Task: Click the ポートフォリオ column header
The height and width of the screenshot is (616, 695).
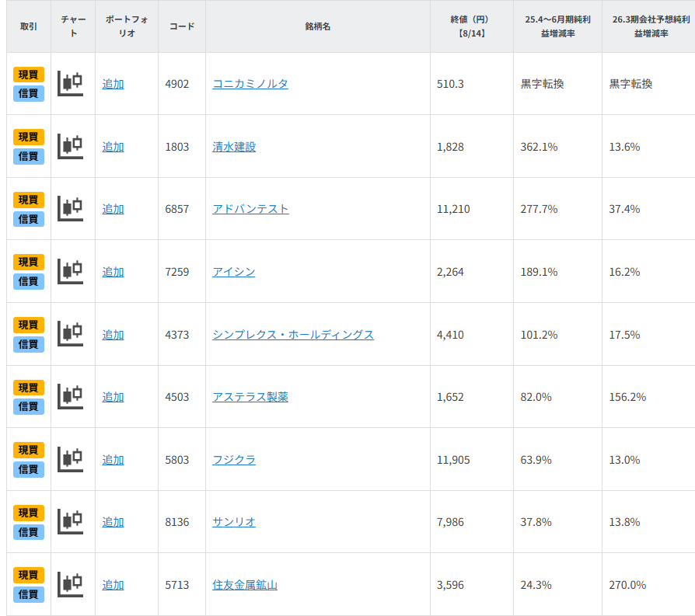Action: (x=127, y=26)
